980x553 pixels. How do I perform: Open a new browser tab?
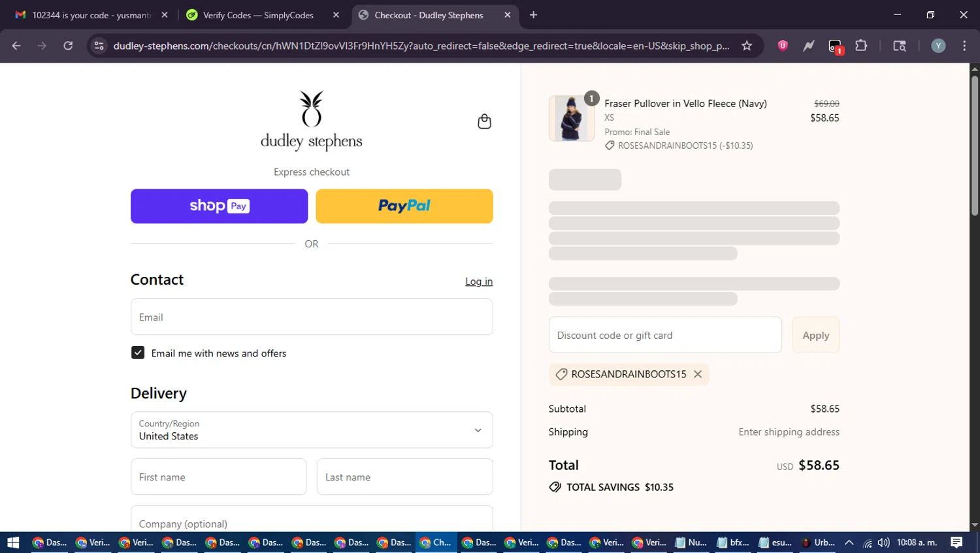(x=533, y=15)
